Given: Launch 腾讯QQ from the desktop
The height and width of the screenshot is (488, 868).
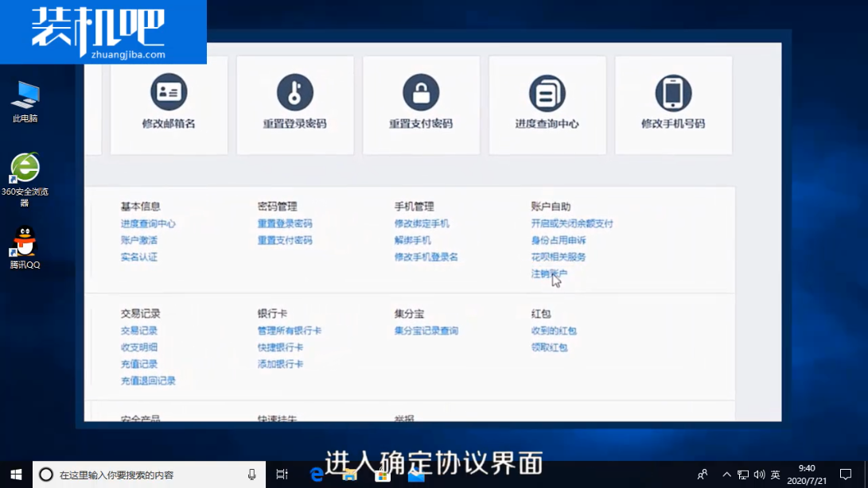Looking at the screenshot, I should [25, 242].
